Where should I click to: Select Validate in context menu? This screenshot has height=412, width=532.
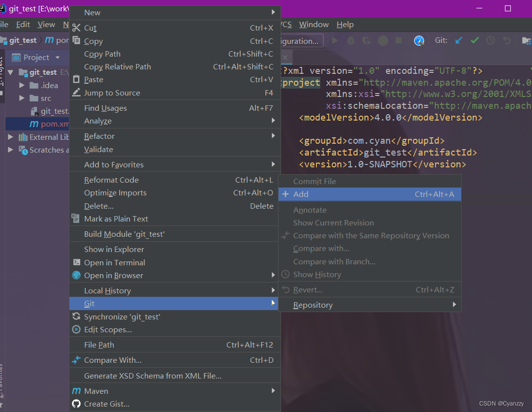coord(175,149)
